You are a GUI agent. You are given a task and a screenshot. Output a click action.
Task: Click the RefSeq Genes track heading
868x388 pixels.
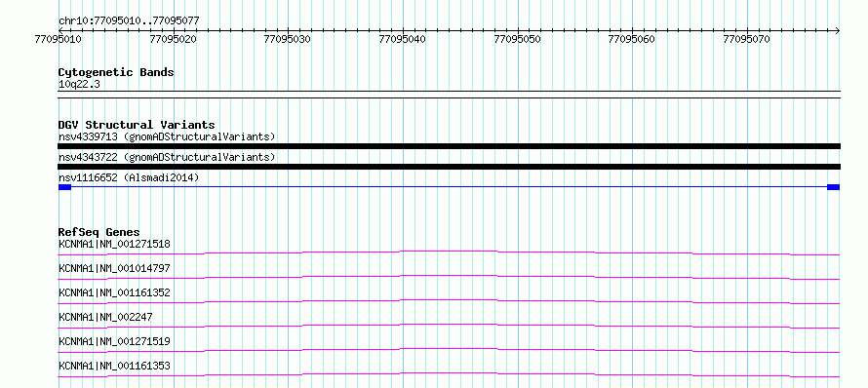pyautogui.click(x=99, y=232)
